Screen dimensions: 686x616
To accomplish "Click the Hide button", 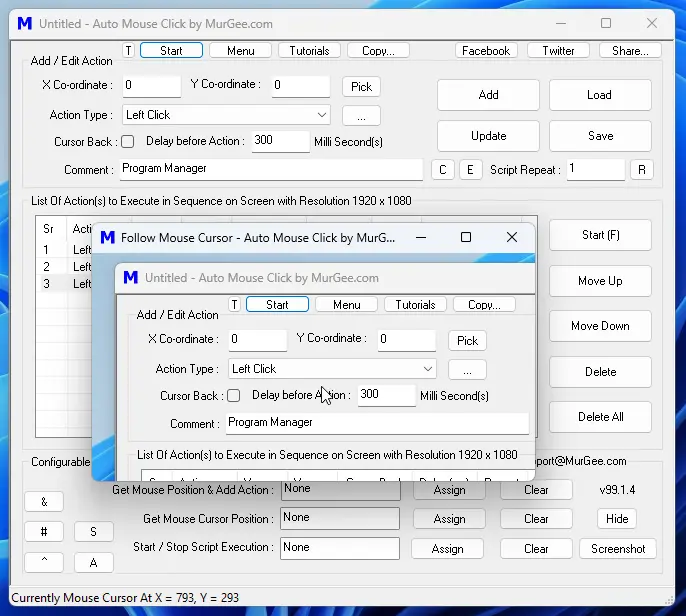I will [617, 519].
